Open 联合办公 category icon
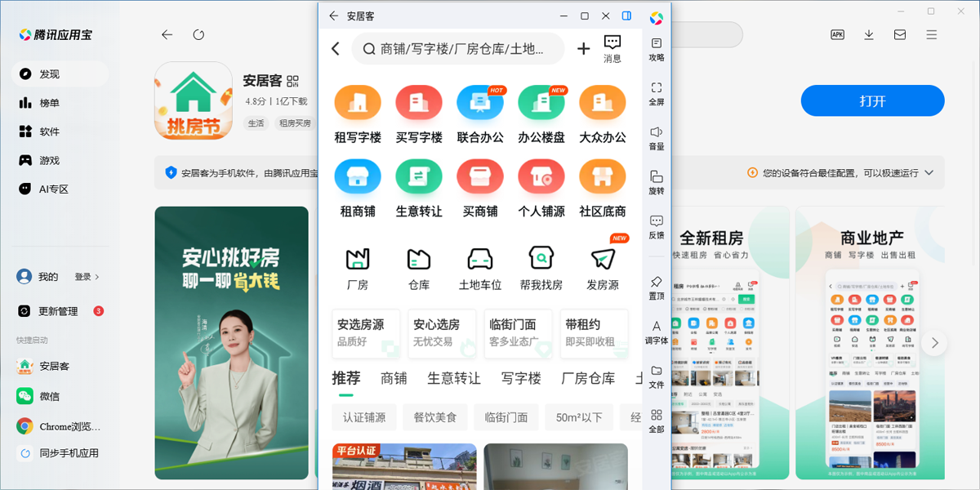 tap(480, 103)
